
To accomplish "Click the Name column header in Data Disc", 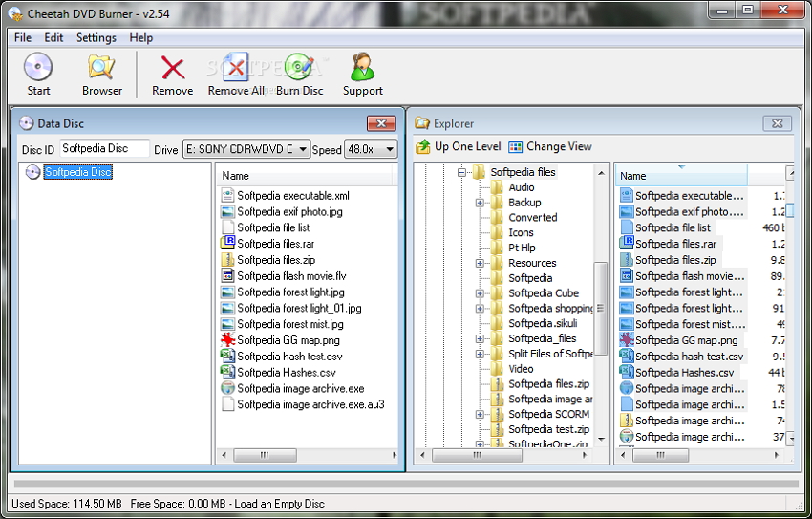I will tap(306, 176).
